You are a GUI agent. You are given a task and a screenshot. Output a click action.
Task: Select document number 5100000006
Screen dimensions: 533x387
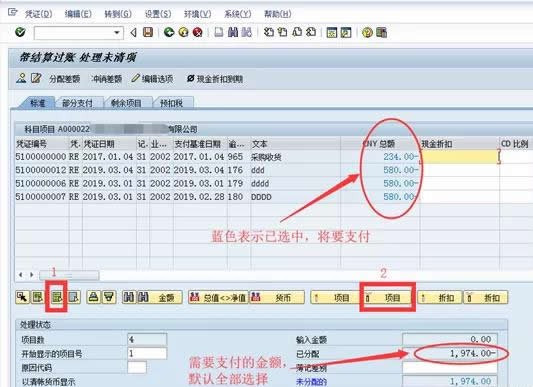click(41, 183)
